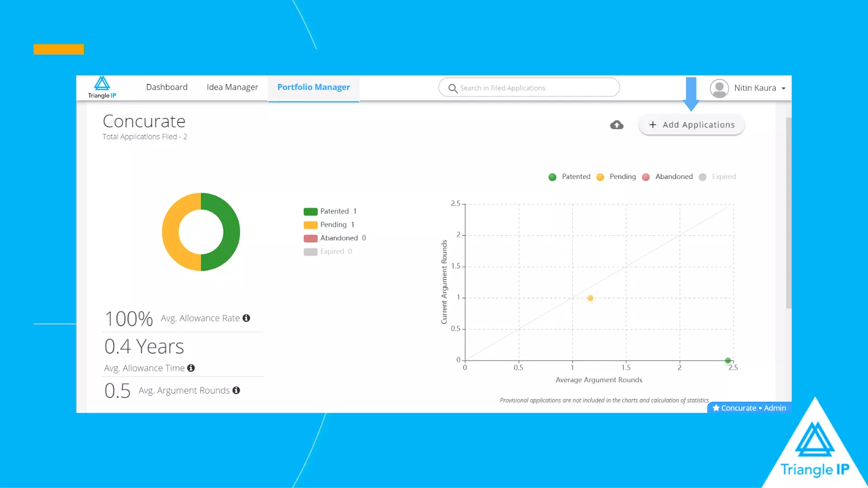Open the Dashboard tab

tap(167, 87)
